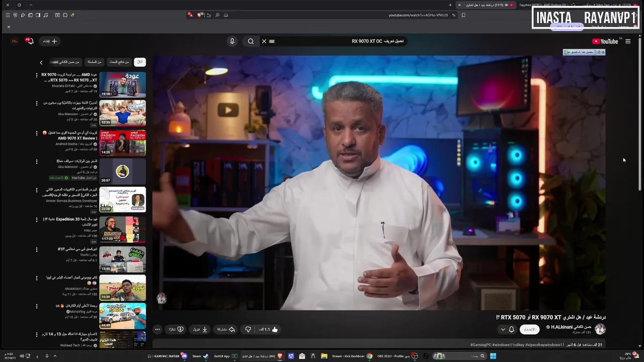Open browser main menu hamburger icon

[8, 15]
